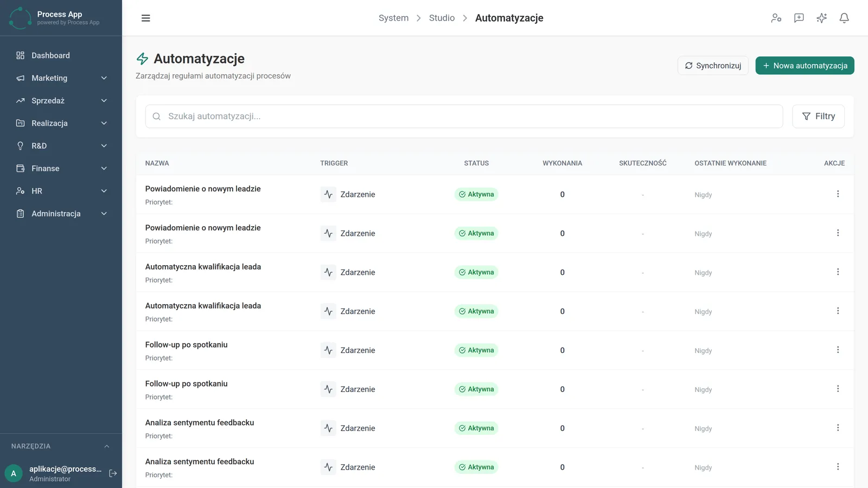Viewport: 868px width, 488px height.
Task: Open the user settings icon in the header
Action: [776, 18]
